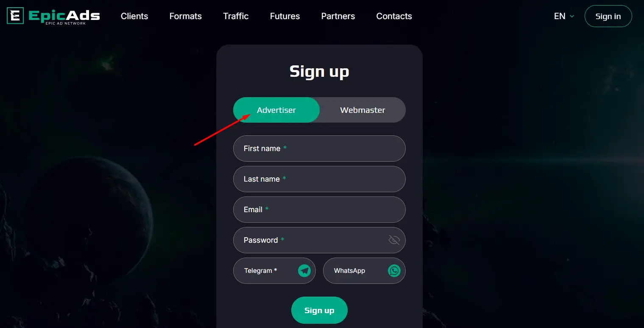Click the WhatsApp phone icon
This screenshot has height=328, width=644.
tap(394, 271)
